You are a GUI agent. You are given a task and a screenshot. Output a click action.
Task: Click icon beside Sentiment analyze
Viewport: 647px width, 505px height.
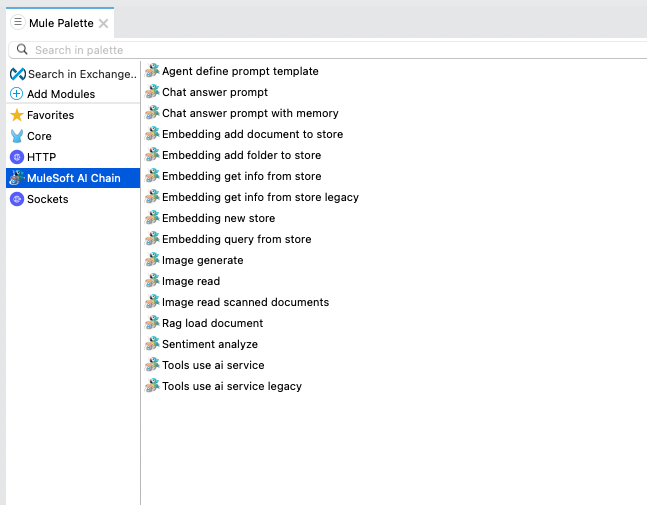(152, 344)
